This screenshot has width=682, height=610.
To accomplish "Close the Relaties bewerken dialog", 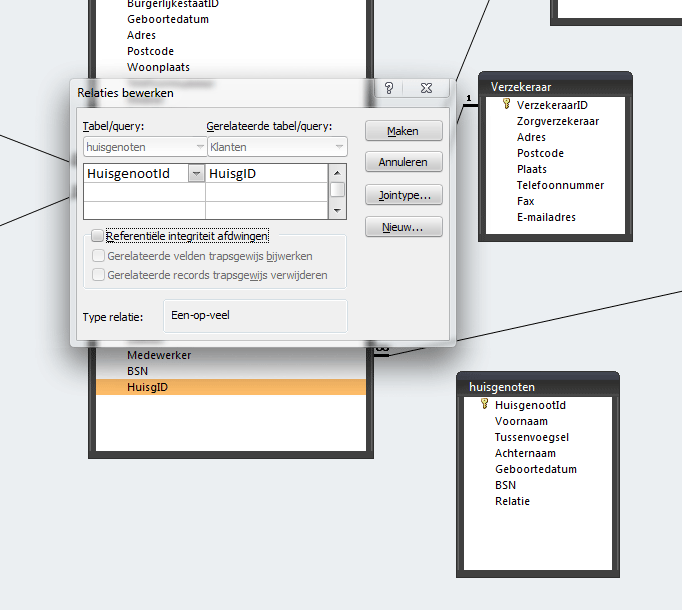I will (x=426, y=88).
